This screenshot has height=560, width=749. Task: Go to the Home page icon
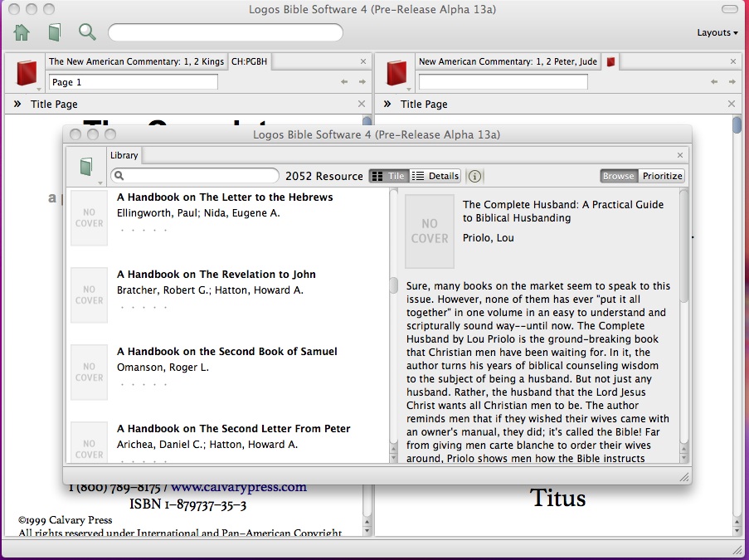point(22,32)
